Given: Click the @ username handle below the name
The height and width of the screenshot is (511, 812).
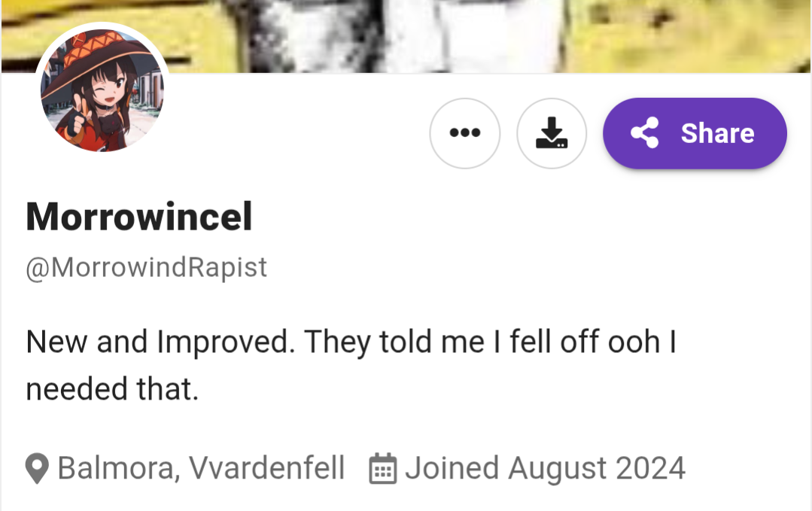Looking at the screenshot, I should [147, 267].
